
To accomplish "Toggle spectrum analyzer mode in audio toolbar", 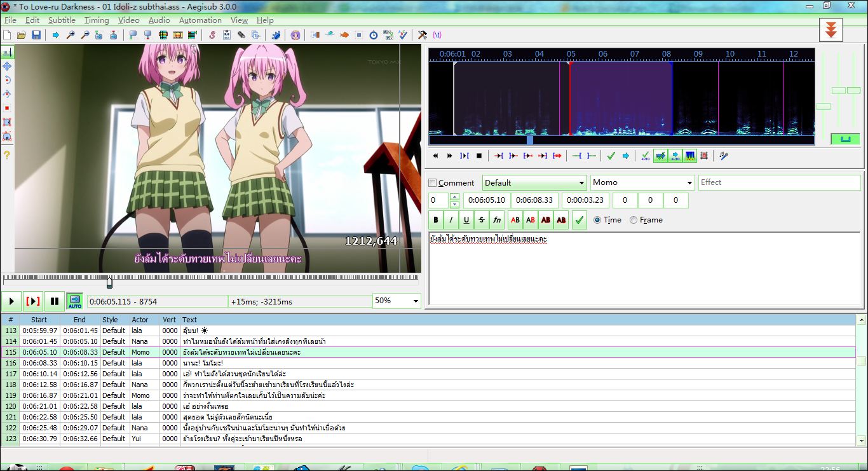I will pos(689,156).
